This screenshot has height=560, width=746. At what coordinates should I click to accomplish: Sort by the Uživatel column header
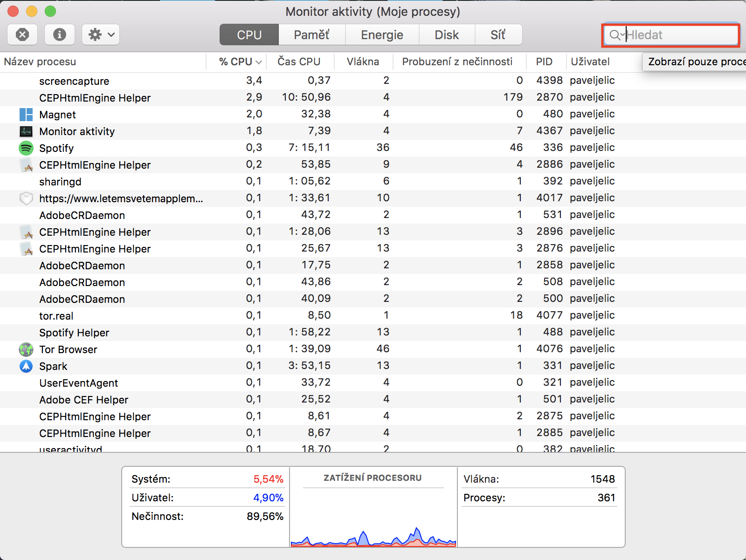pyautogui.click(x=590, y=61)
